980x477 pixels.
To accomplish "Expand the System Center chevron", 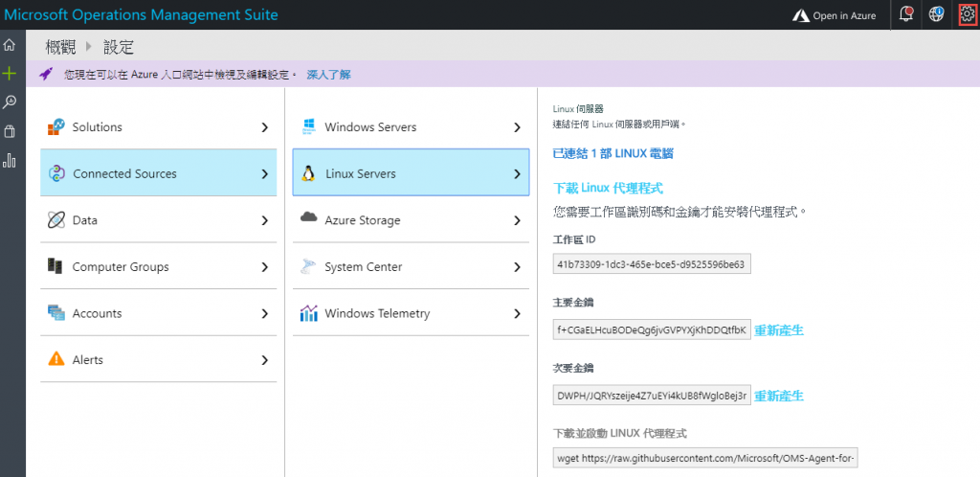I will 517,267.
